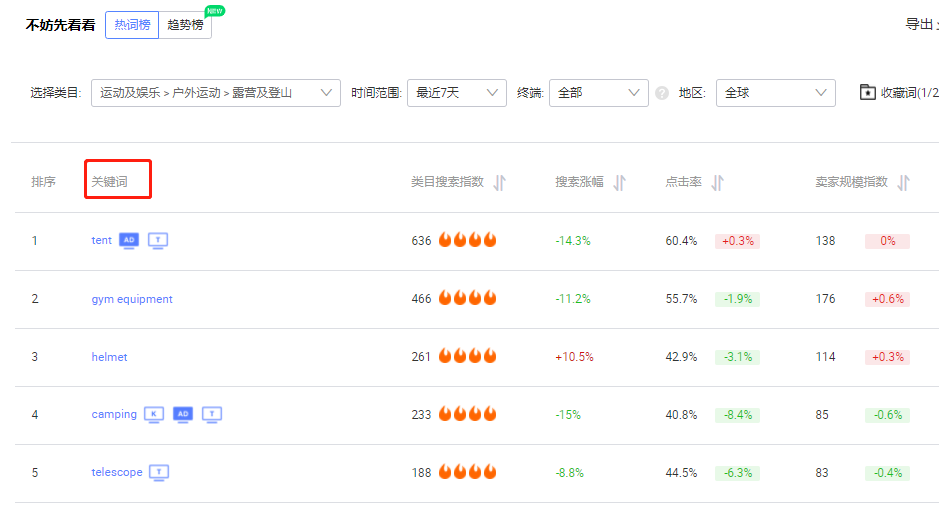Click the T monitor icon beside tent
This screenshot has height=507, width=948.
click(x=158, y=240)
